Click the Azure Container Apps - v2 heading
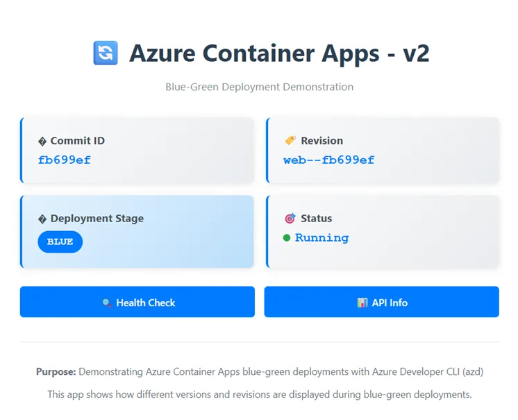The width and height of the screenshot is (518, 420). point(284,53)
